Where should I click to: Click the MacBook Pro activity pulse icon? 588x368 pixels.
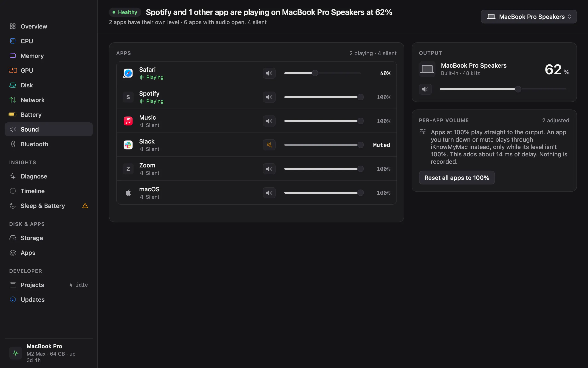[16, 353]
